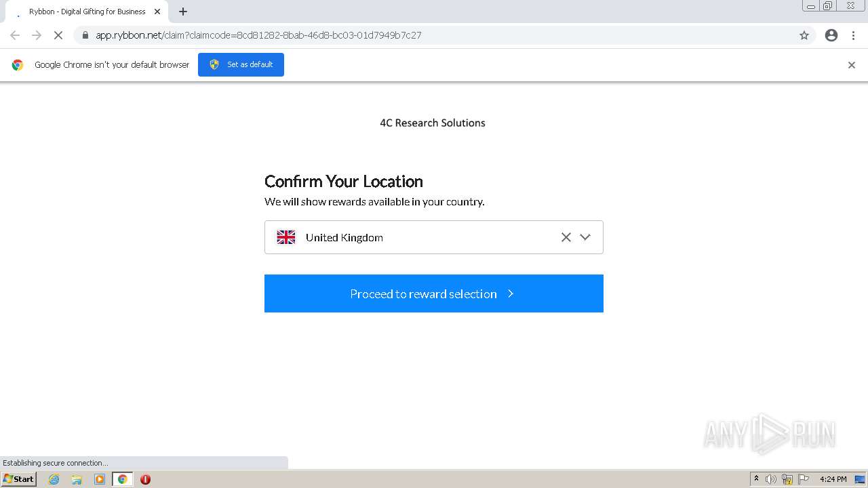
Task: Click Proceed to reward selection
Action: (434, 293)
